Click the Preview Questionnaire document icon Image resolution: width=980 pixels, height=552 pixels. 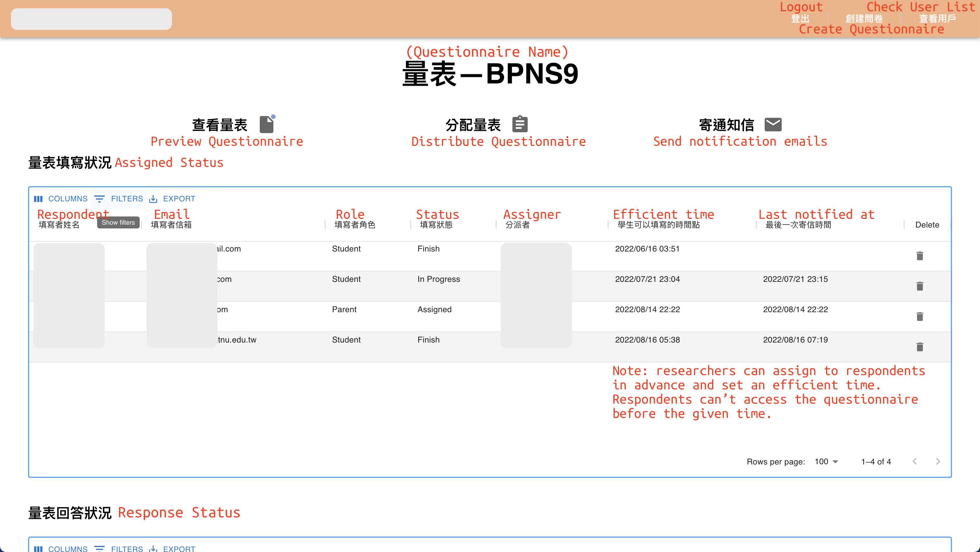pyautogui.click(x=267, y=124)
